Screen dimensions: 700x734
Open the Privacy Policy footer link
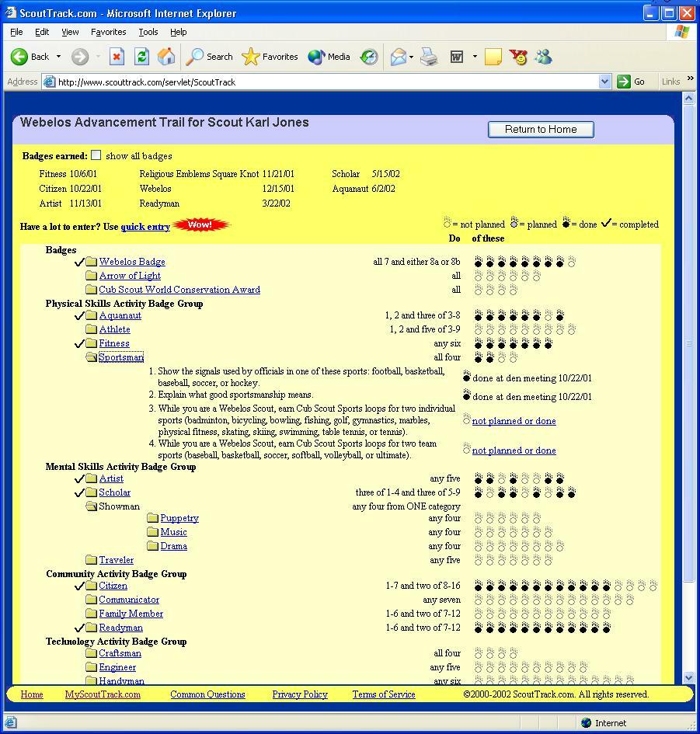(x=300, y=694)
